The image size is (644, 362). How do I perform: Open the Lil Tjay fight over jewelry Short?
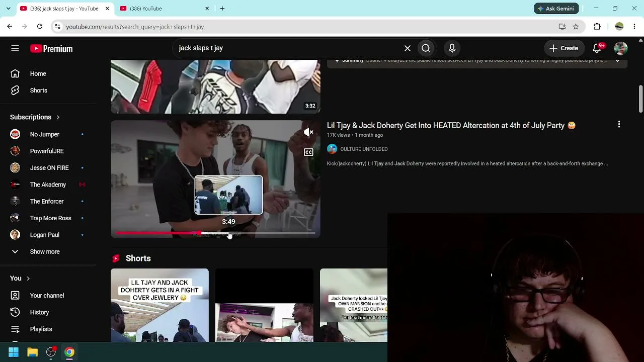[159, 305]
